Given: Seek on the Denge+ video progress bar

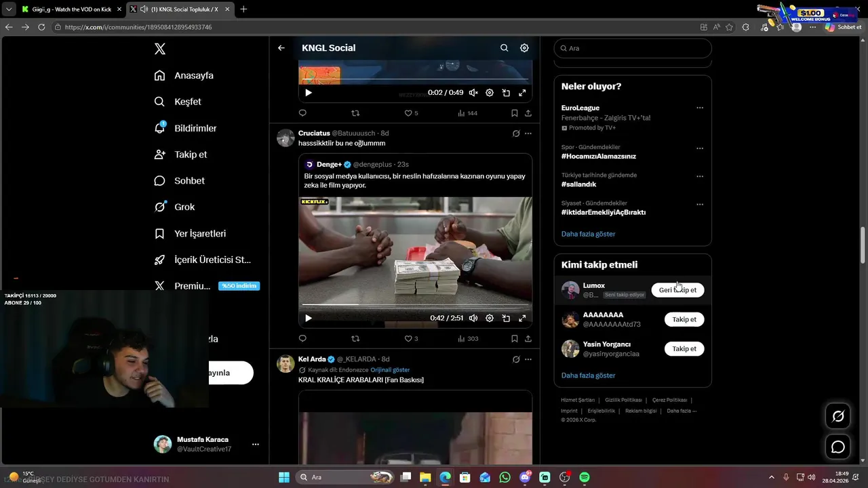Looking at the screenshot, I should pyautogui.click(x=415, y=306).
